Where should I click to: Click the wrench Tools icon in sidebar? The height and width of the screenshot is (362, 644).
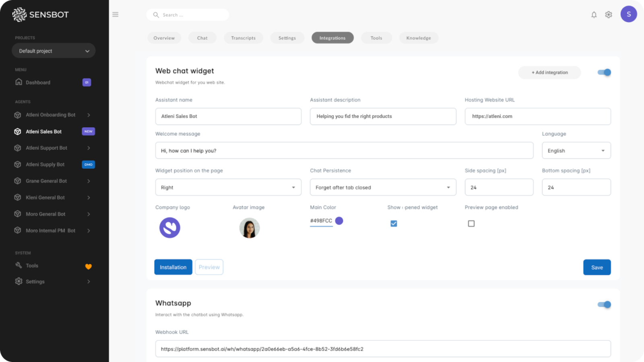point(19,265)
